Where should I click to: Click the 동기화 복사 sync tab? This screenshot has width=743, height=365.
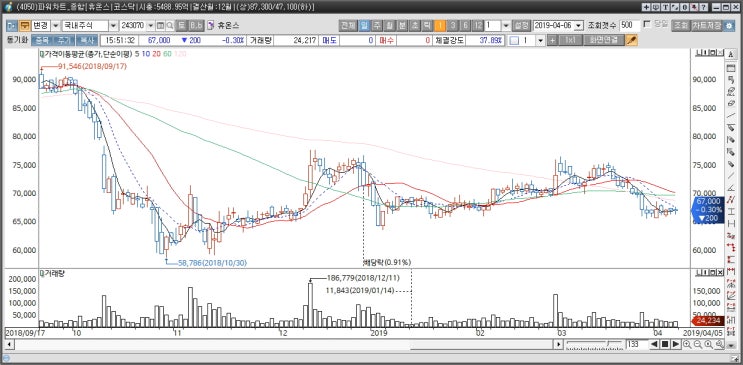[86, 40]
